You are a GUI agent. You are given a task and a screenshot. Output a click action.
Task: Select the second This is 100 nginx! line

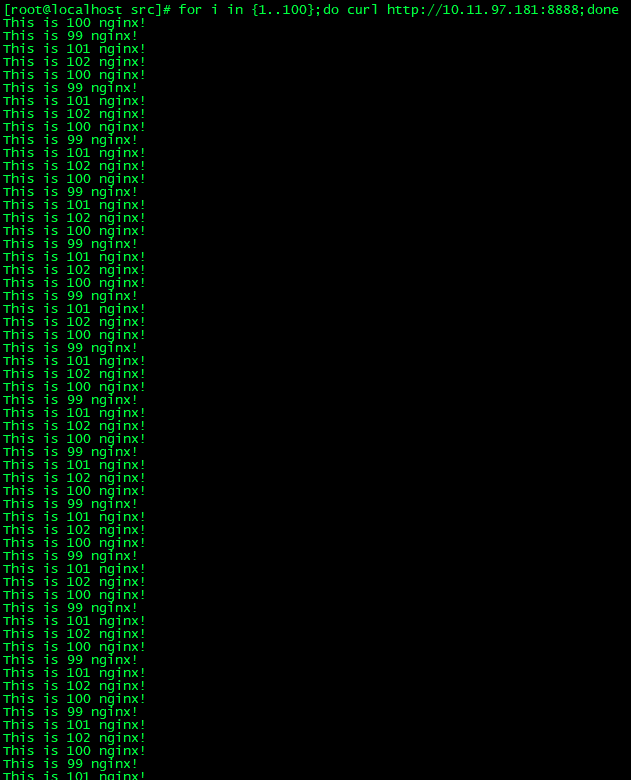coord(74,75)
